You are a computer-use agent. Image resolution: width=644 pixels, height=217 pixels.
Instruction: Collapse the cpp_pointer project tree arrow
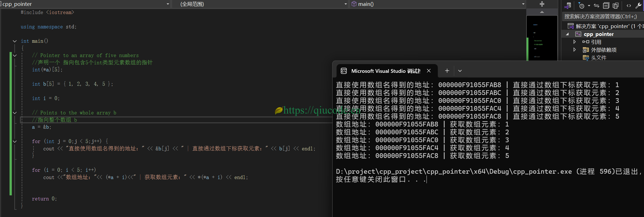568,34
